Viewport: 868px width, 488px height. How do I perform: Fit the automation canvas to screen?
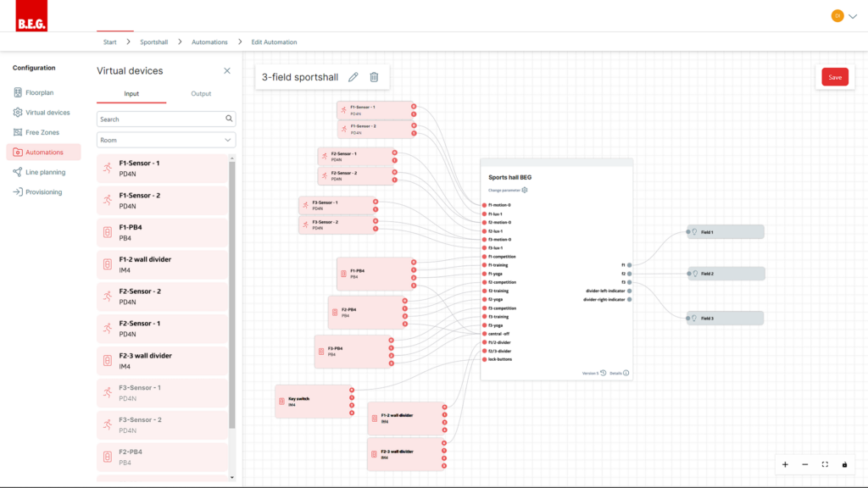coord(824,464)
